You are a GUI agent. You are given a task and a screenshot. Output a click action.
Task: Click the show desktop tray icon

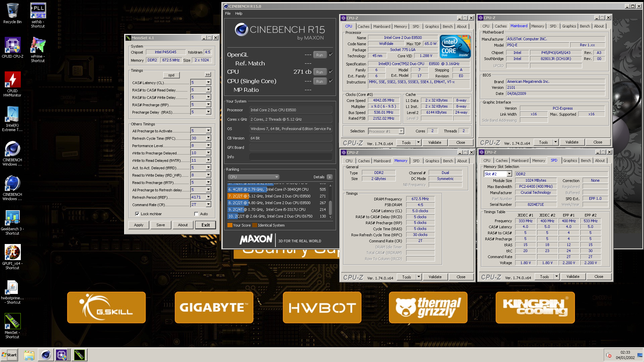(x=640, y=355)
